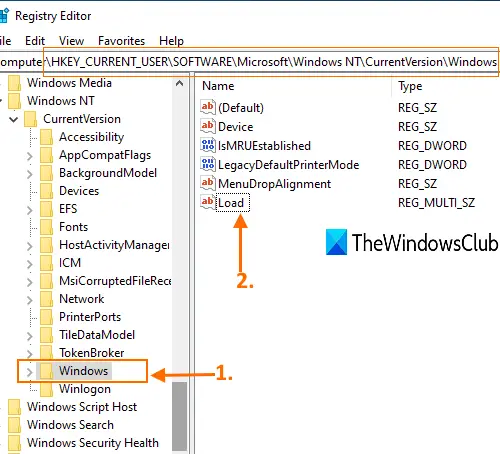Select the Fonts key
Screen dimensions: 500x454
click(73, 227)
